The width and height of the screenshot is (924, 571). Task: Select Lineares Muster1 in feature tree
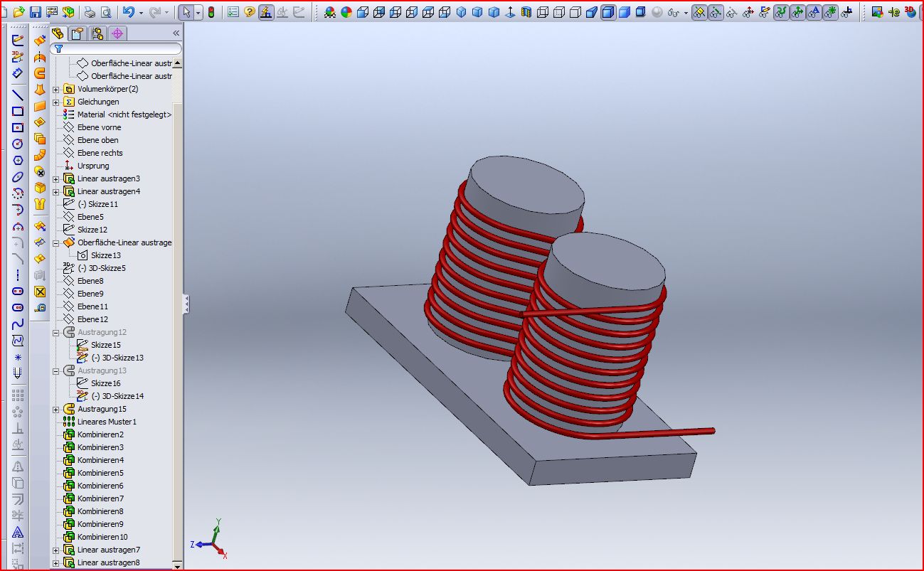[x=106, y=422]
